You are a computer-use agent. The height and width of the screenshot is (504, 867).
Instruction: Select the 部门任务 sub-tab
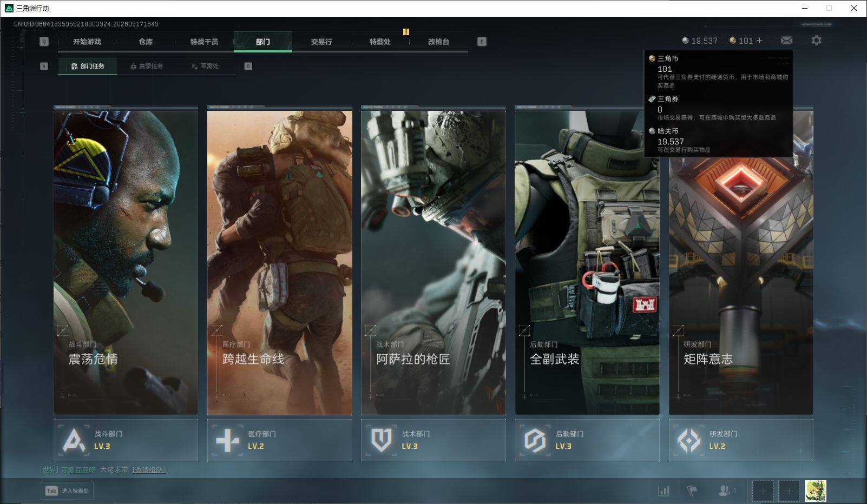pyautogui.click(x=88, y=66)
